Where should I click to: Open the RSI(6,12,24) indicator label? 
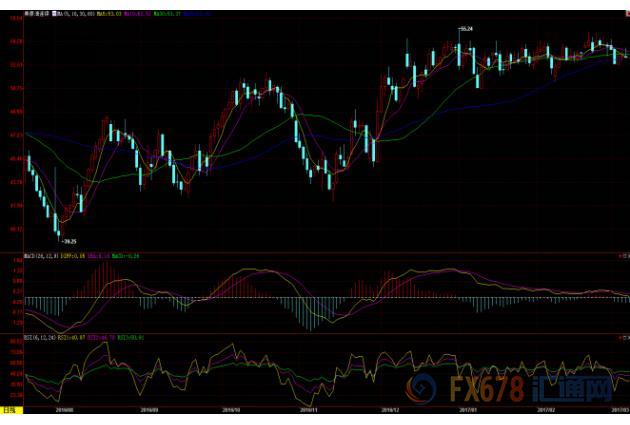coord(41,338)
